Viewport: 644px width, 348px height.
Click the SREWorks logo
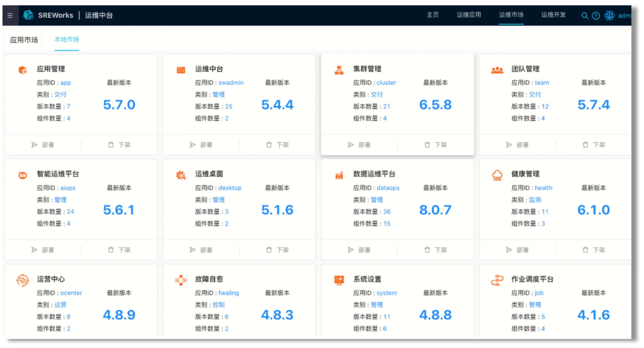pyautogui.click(x=29, y=15)
